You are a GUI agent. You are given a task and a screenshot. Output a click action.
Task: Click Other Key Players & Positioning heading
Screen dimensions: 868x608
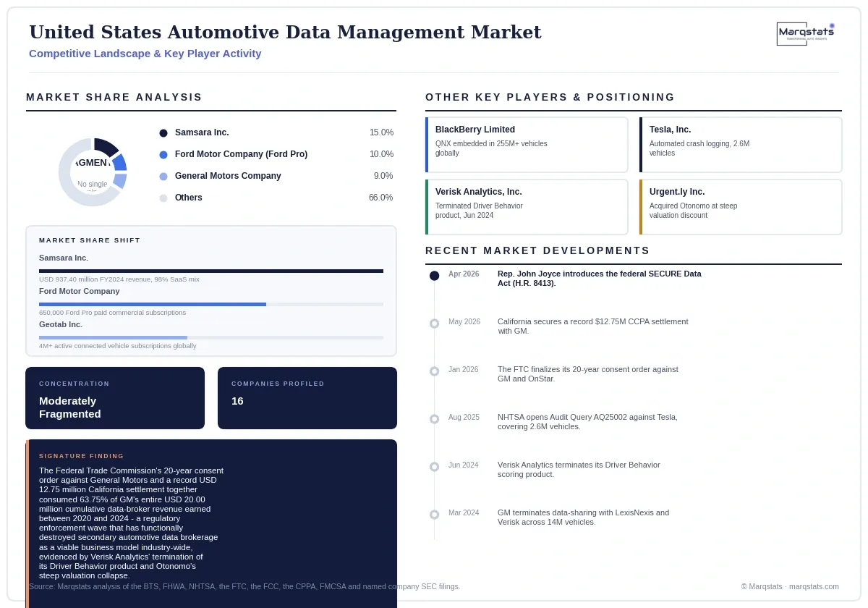[550, 97]
